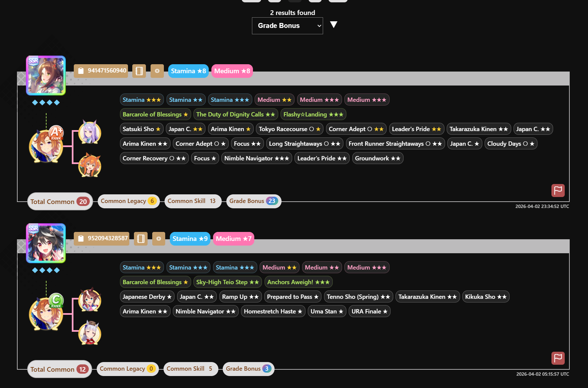Screen dimensions: 588x388
Task: Click the Total Common 20 pill
Action: 60,201
